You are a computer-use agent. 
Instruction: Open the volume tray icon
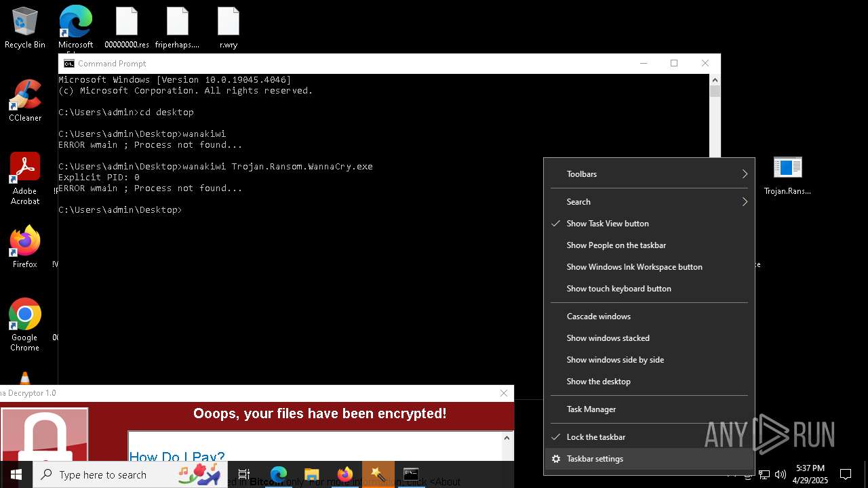click(781, 474)
